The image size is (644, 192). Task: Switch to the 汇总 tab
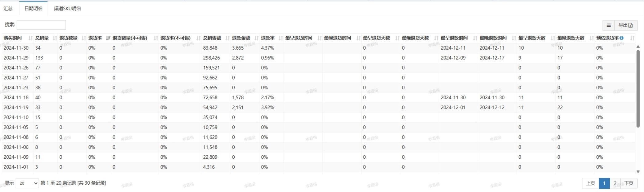point(8,9)
